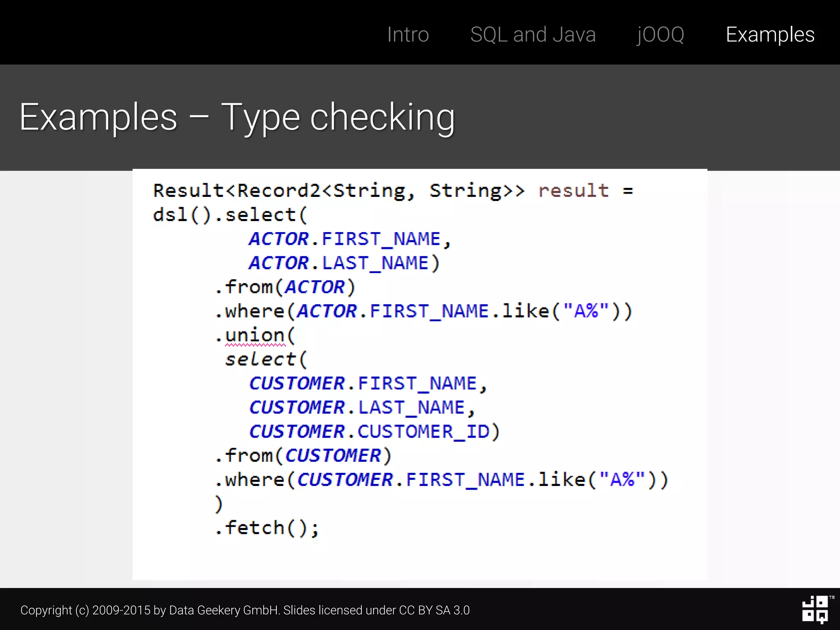The width and height of the screenshot is (840, 630).
Task: Click the result variable name
Action: [x=573, y=191]
